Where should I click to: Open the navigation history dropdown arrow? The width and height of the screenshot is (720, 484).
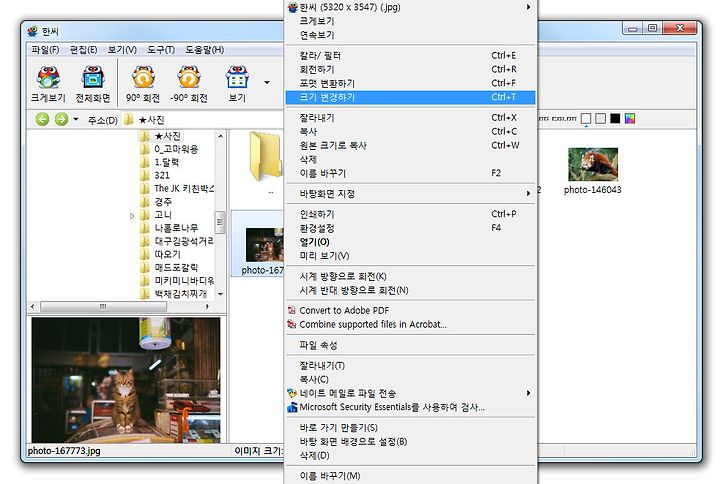click(76, 119)
